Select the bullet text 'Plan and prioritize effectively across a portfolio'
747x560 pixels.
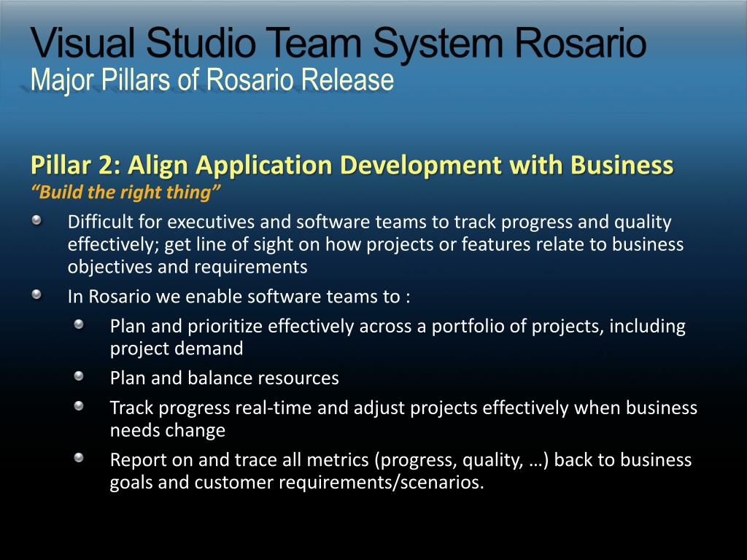(x=398, y=337)
